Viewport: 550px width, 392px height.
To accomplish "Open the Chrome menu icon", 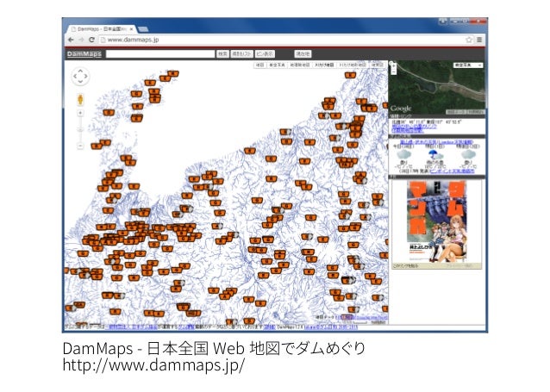I will (479, 40).
